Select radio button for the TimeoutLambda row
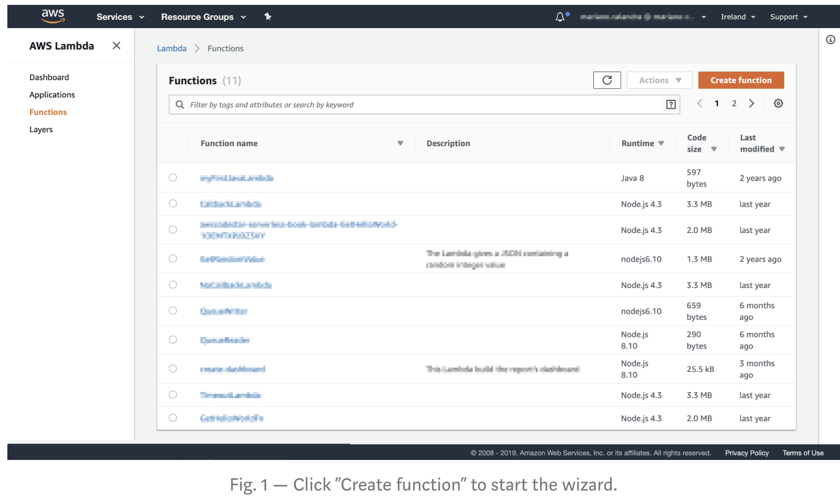Screen dimensions: 840x504 click(173, 395)
